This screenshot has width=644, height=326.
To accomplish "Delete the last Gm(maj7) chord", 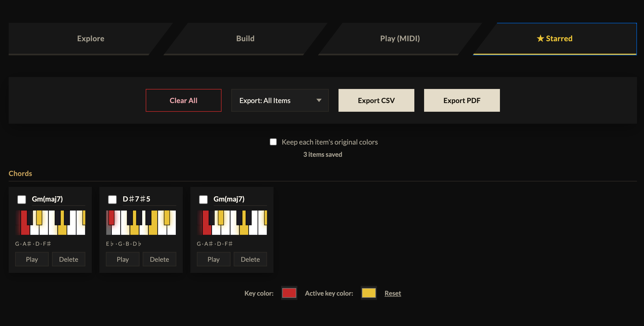I will pyautogui.click(x=250, y=259).
